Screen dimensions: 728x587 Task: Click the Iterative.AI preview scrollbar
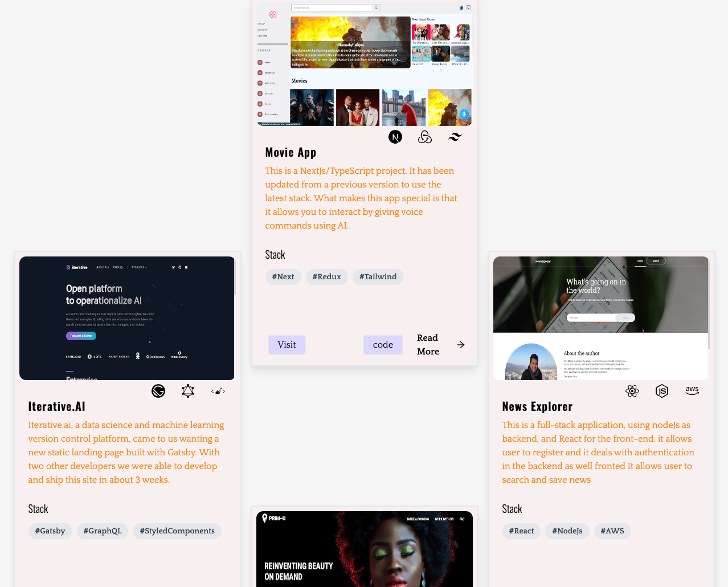click(x=235, y=276)
